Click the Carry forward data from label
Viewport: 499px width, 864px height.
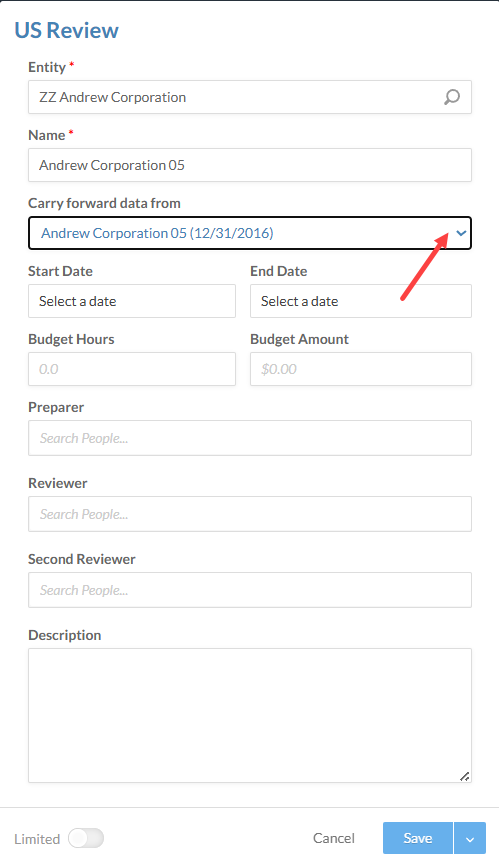104,203
